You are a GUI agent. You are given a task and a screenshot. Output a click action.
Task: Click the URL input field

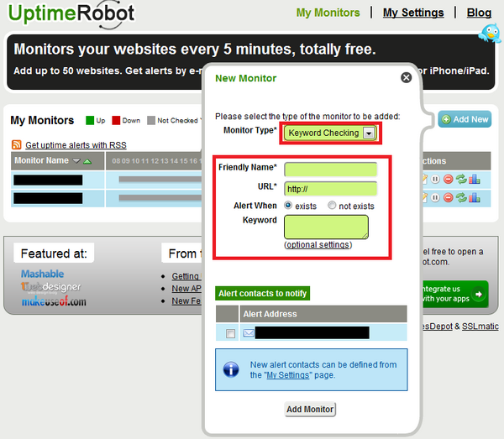(x=331, y=189)
